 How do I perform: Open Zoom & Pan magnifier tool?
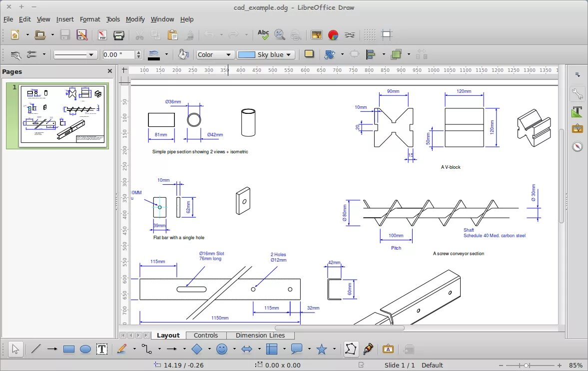[x=279, y=35]
